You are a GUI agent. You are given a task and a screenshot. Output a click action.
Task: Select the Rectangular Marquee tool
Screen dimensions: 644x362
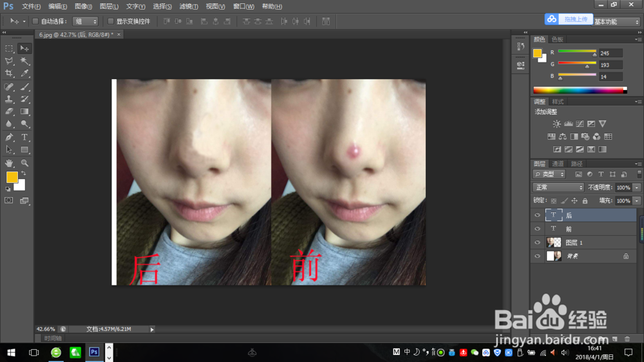point(9,48)
